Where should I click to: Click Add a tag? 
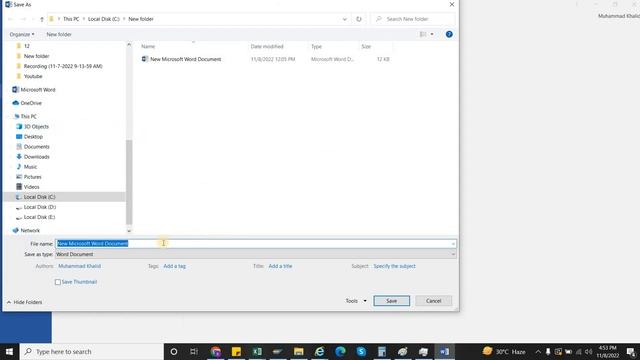click(x=174, y=266)
